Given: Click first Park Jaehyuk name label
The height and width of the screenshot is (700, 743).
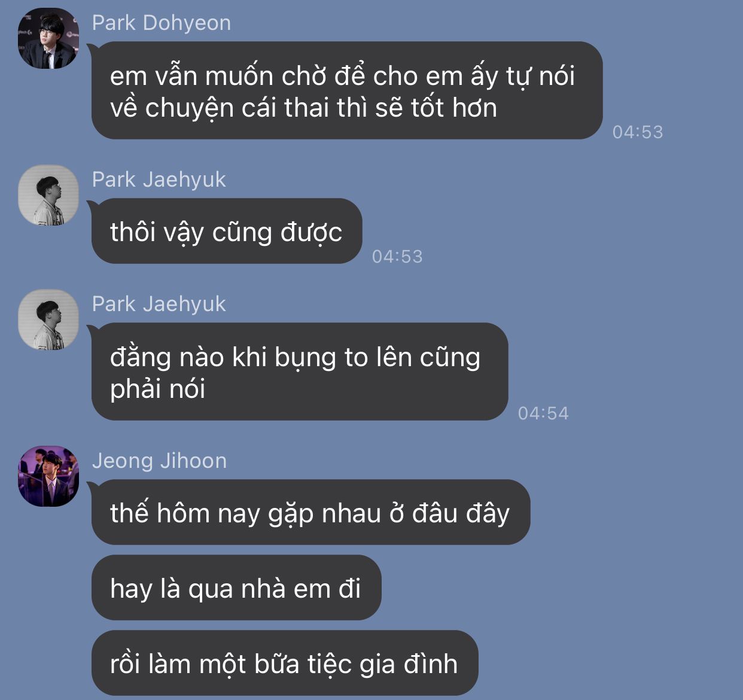Looking at the screenshot, I should tap(159, 179).
